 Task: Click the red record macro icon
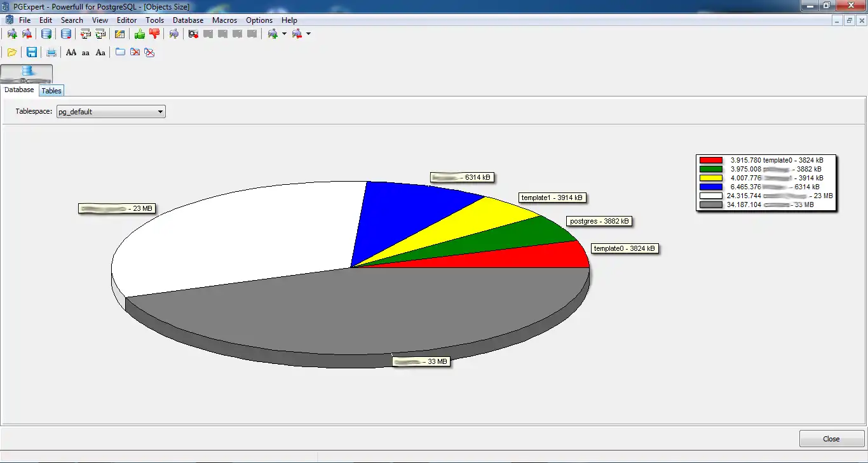point(194,34)
